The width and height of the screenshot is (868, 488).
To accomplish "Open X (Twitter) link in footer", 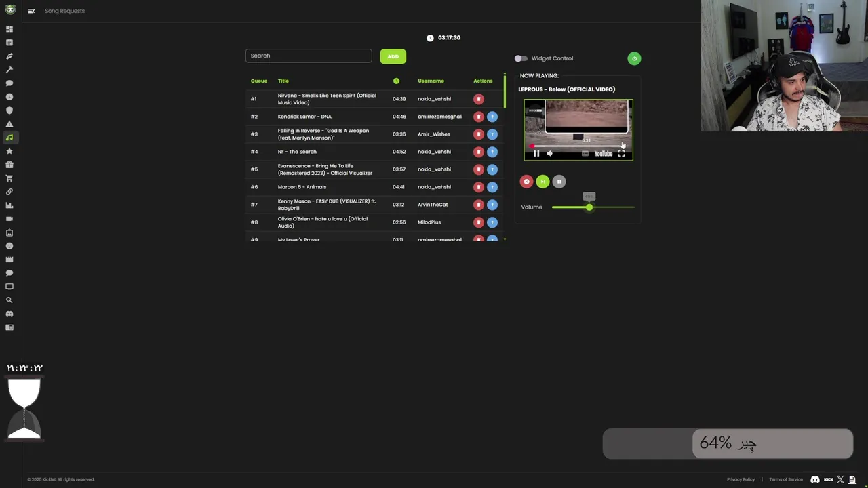I will (x=841, y=479).
